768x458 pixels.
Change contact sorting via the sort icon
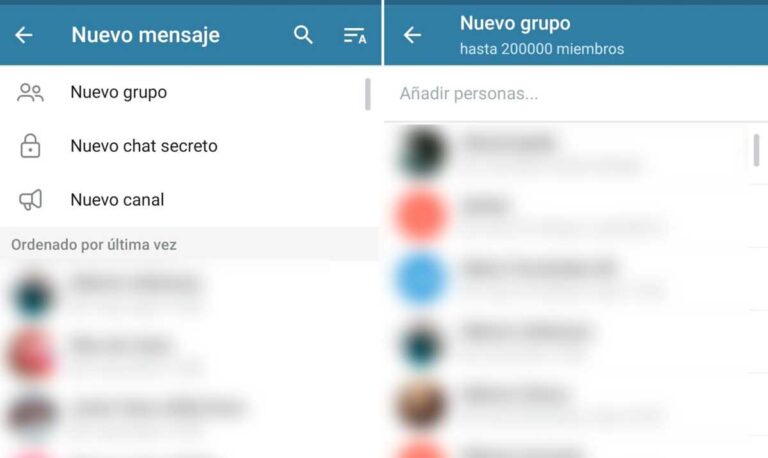(x=355, y=35)
